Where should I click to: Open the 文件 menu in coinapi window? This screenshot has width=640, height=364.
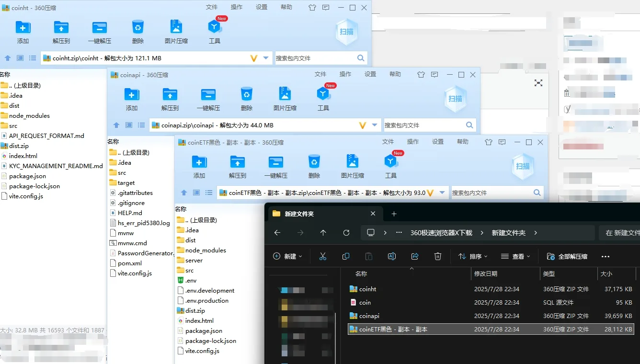321,74
